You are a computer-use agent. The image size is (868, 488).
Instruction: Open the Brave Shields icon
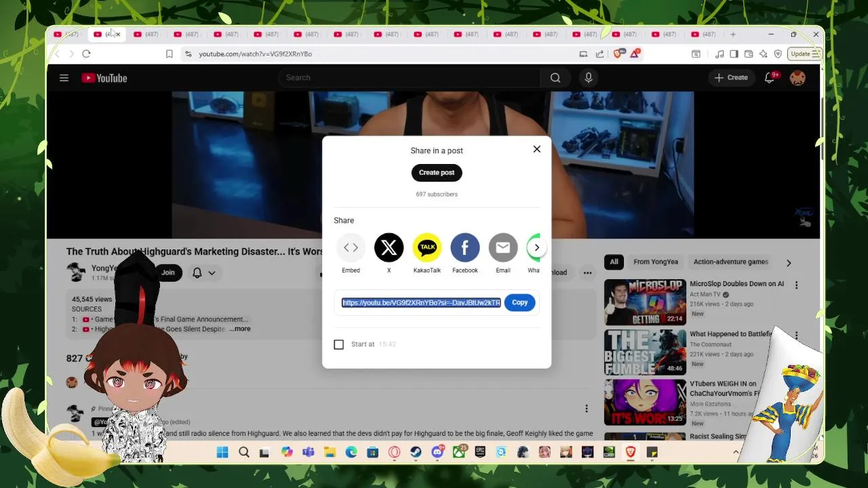point(618,54)
